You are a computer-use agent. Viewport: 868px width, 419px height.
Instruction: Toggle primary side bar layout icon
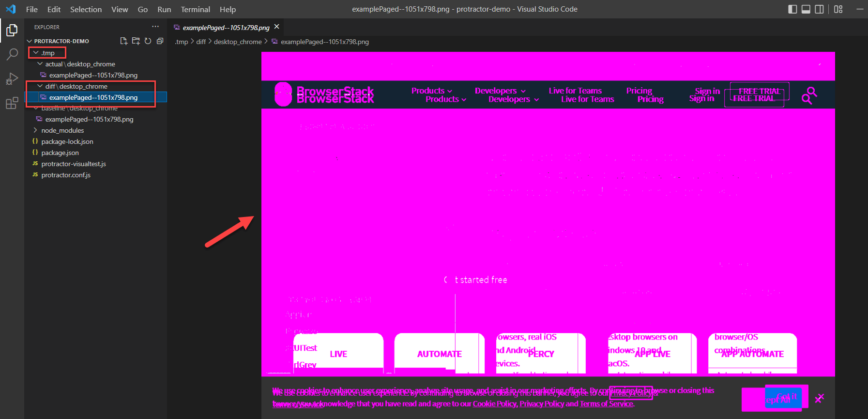(x=792, y=9)
